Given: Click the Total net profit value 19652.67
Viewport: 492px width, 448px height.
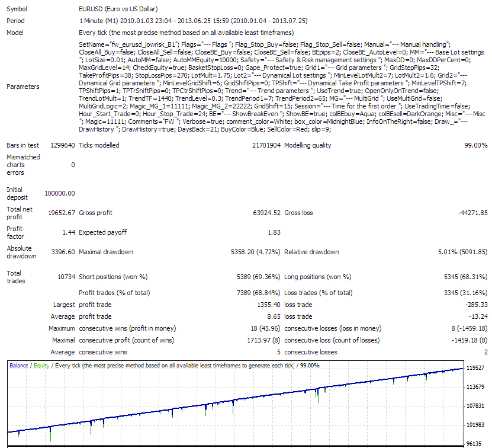Looking at the screenshot, I should 62,213.
